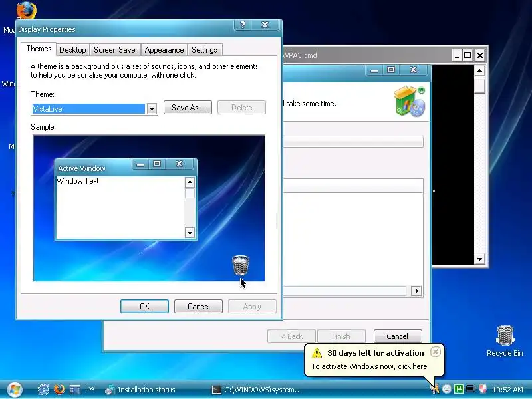Switch to Installation status taskbar button

140,390
